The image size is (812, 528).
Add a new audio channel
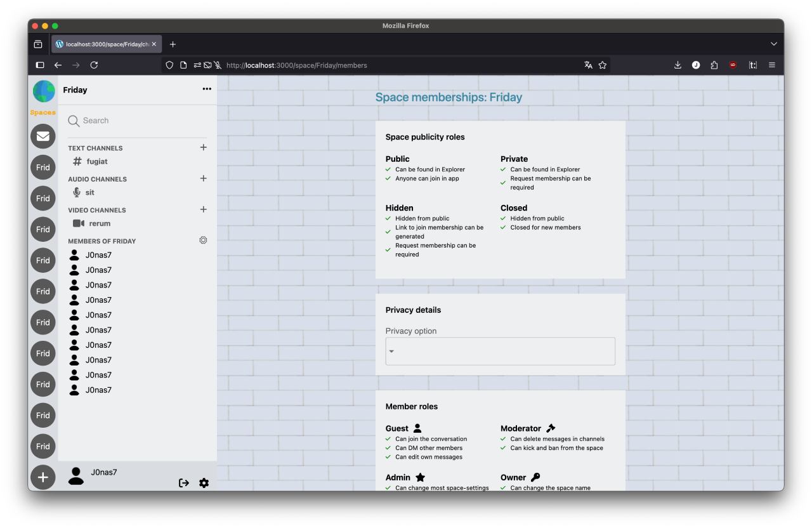click(x=203, y=178)
